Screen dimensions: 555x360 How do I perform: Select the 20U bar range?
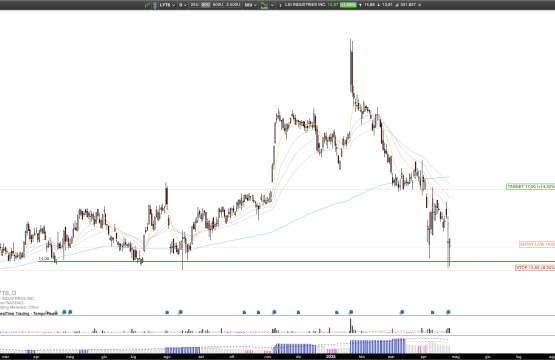[194, 5]
